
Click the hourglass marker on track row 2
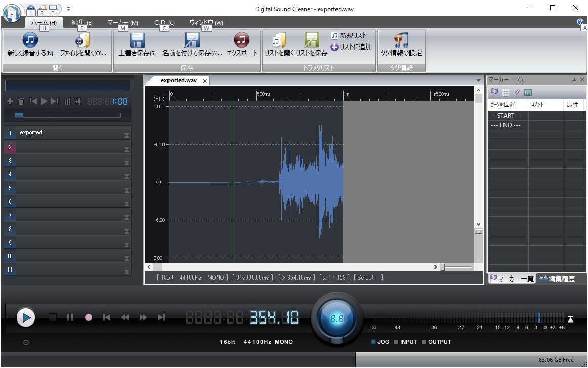point(127,149)
